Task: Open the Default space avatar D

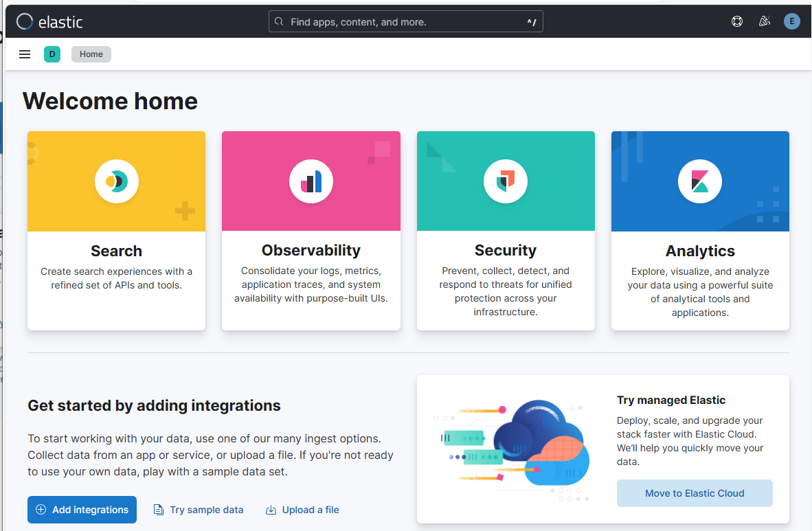Action: pos(52,54)
